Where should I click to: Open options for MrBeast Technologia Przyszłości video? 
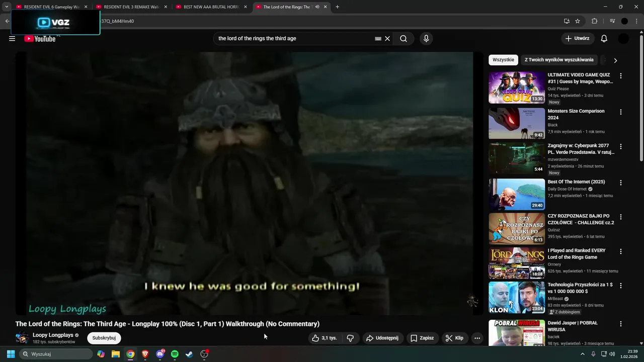click(620, 286)
